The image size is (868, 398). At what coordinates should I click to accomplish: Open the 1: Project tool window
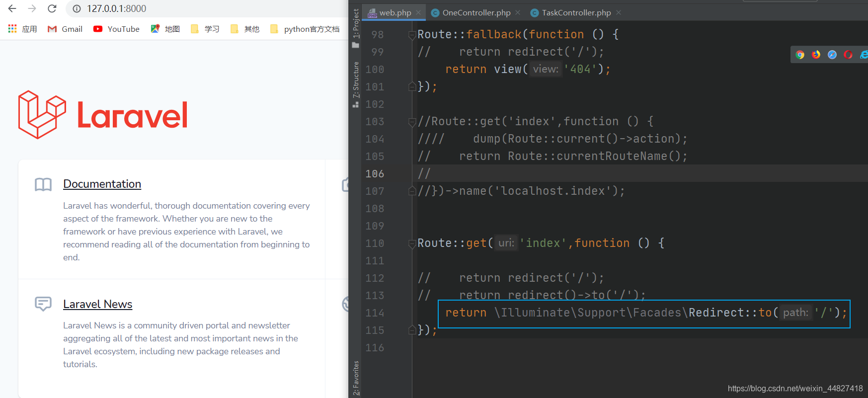[356, 28]
